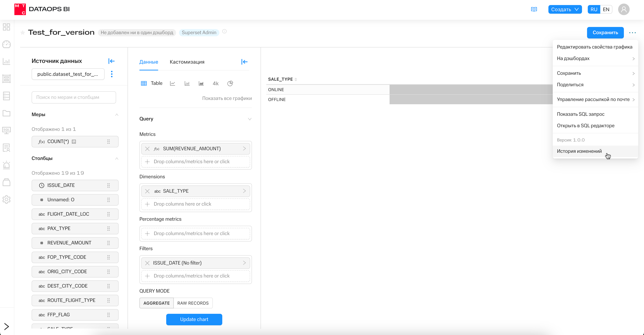644x335 pixels.
Task: Collapse the Меры section
Action: tap(116, 114)
